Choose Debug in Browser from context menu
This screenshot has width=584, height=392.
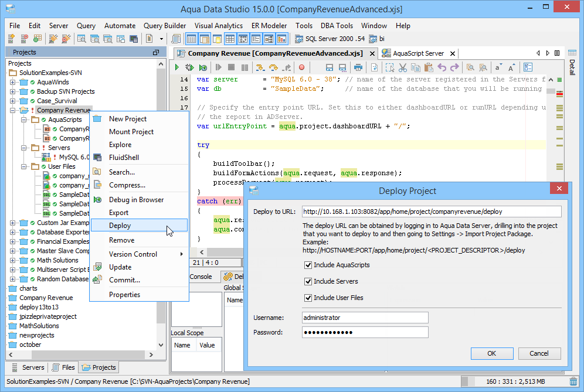[140, 200]
